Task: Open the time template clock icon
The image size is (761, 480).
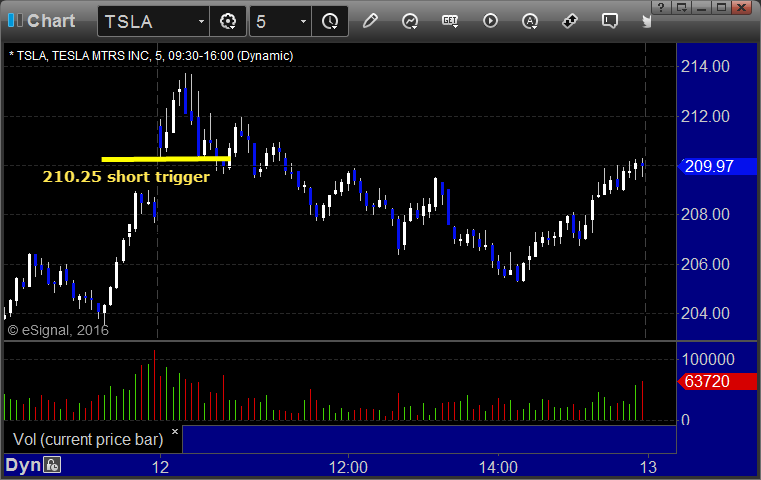Action: pyautogui.click(x=330, y=21)
